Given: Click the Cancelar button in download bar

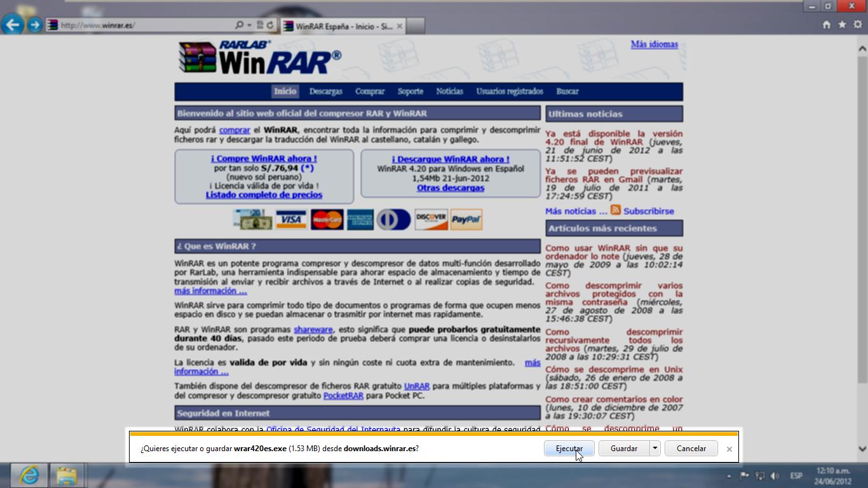Looking at the screenshot, I should point(691,448).
